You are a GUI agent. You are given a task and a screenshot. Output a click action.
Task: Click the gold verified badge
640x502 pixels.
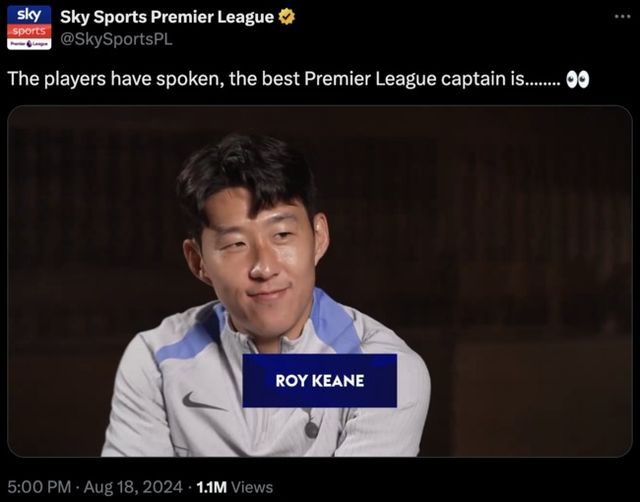click(x=287, y=17)
